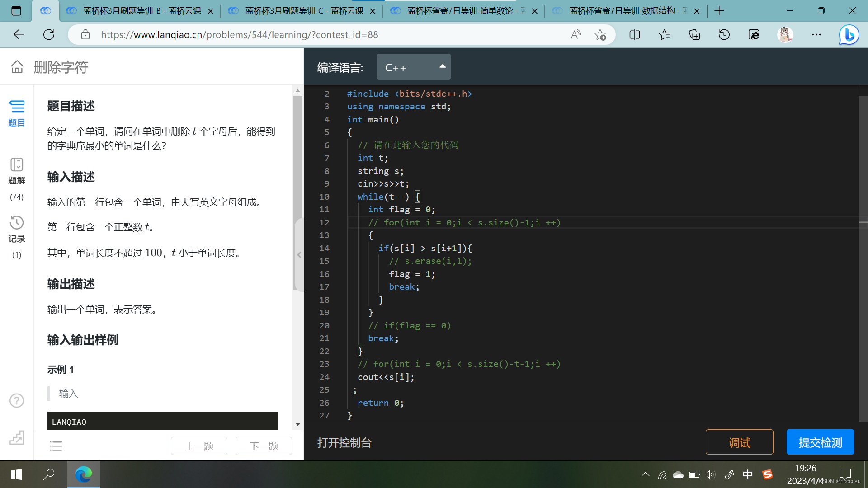Open the problem list icon

pos(56,446)
